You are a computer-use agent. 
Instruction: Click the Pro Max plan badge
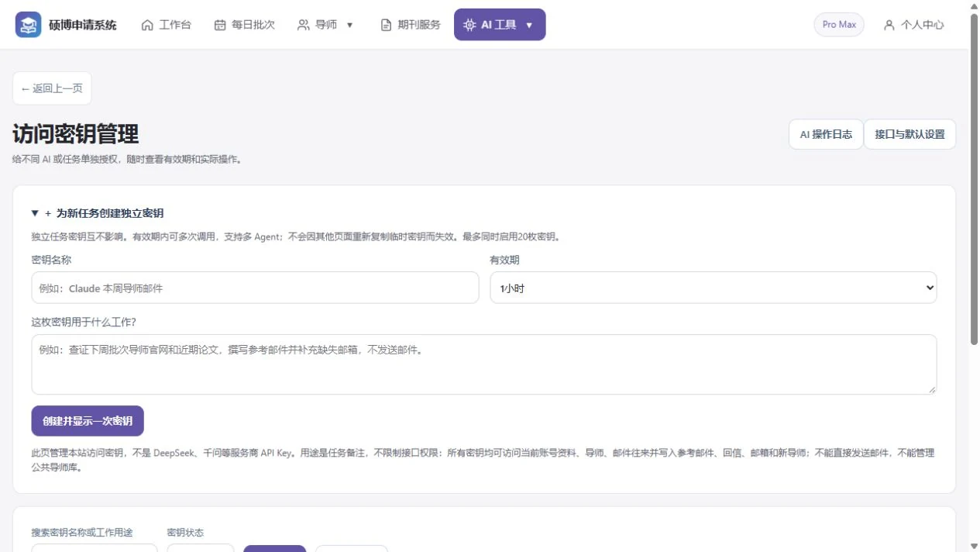(x=839, y=25)
